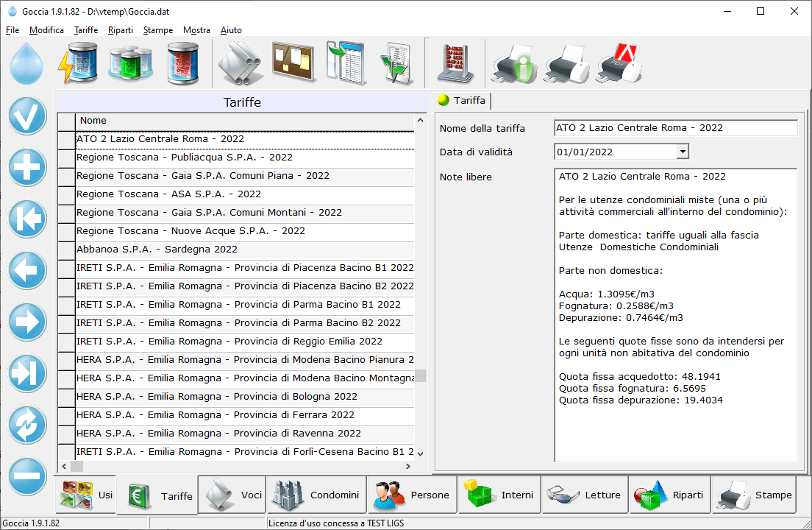The width and height of the screenshot is (812, 530).
Task: Confirm with the blue checkmark button
Action: pyautogui.click(x=27, y=116)
